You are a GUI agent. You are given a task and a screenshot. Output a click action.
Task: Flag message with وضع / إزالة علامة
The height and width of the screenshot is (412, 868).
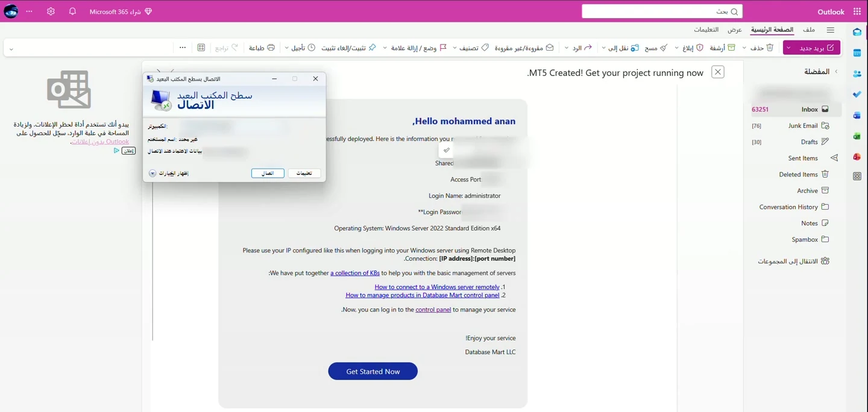[420, 48]
